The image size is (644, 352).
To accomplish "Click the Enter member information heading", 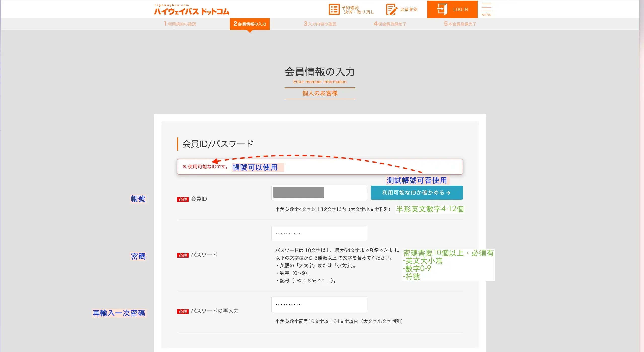I will click(320, 81).
